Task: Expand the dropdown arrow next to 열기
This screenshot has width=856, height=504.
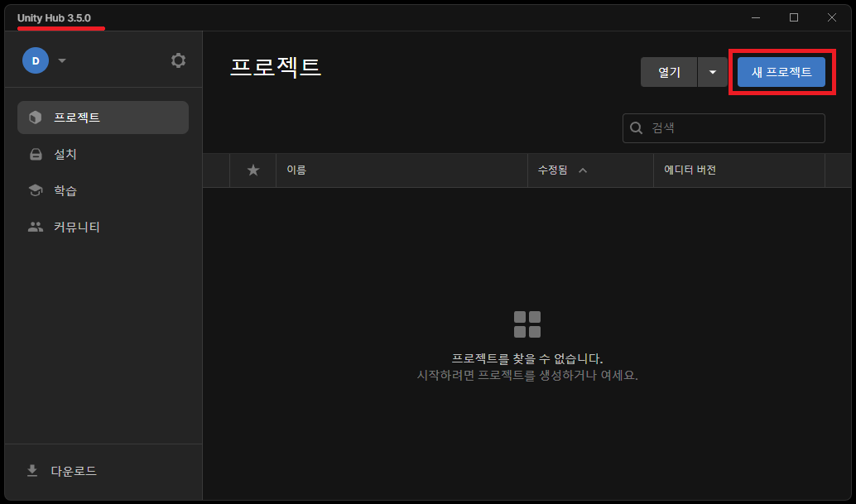Action: point(713,72)
